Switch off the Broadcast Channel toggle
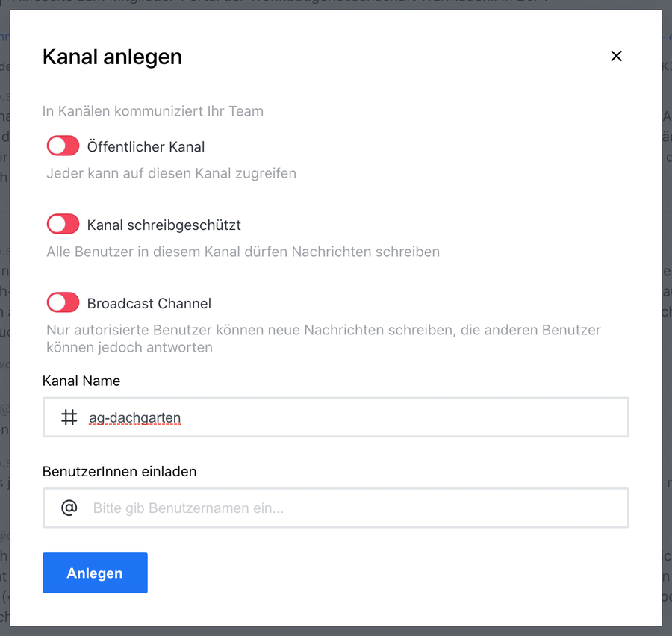The height and width of the screenshot is (636, 672). [63, 303]
